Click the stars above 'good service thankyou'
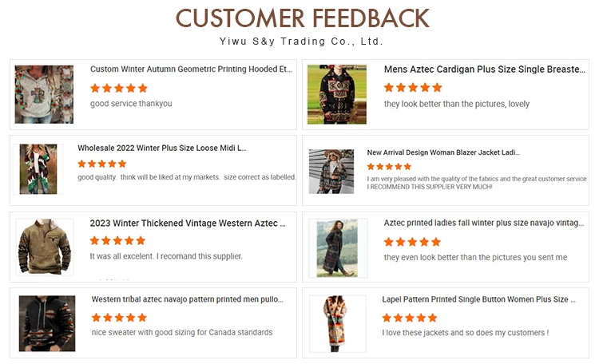This screenshot has height=364, width=599. [119, 89]
